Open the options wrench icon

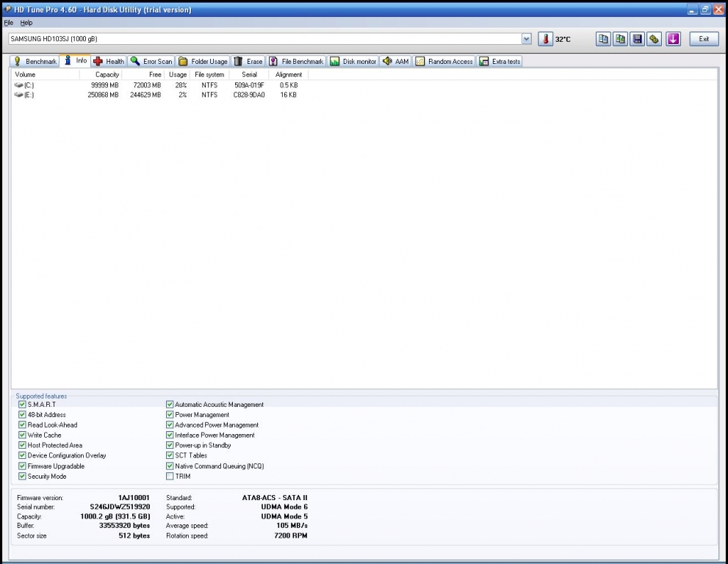point(655,39)
